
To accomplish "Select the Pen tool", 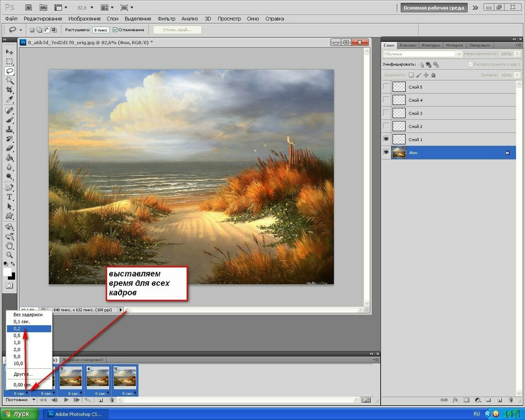I will (x=10, y=188).
